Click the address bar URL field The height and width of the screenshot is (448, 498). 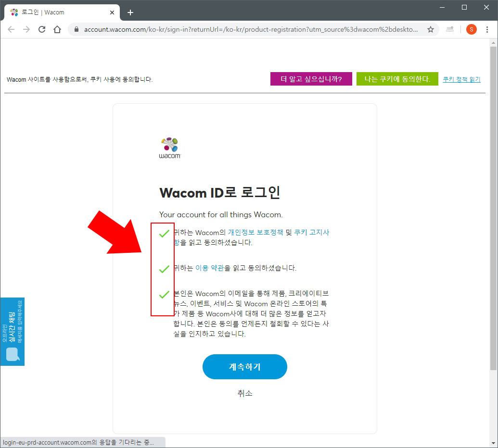251,29
